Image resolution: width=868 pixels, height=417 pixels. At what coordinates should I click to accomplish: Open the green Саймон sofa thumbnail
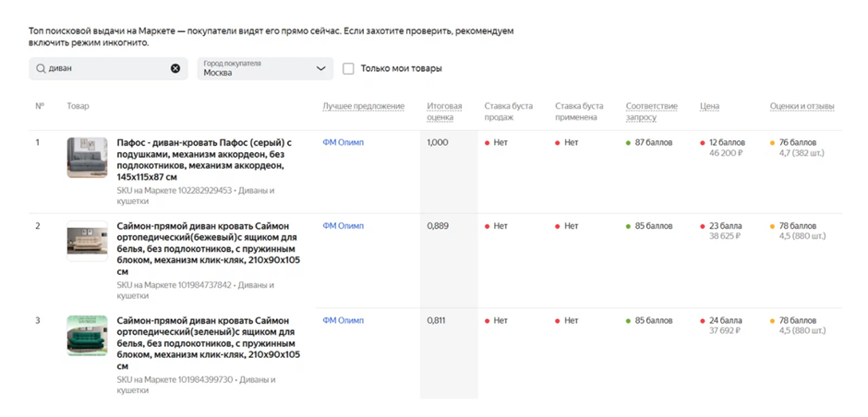click(x=88, y=336)
